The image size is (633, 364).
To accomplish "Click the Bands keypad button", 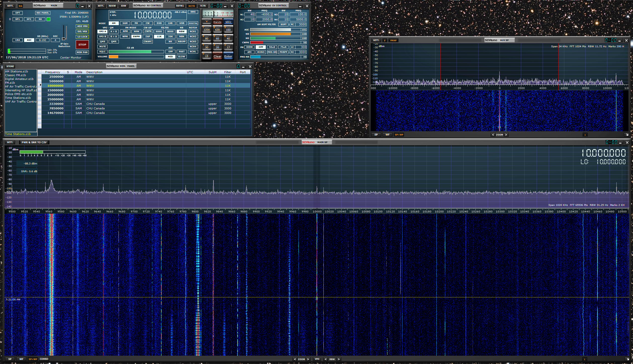I will pyautogui.click(x=217, y=22).
